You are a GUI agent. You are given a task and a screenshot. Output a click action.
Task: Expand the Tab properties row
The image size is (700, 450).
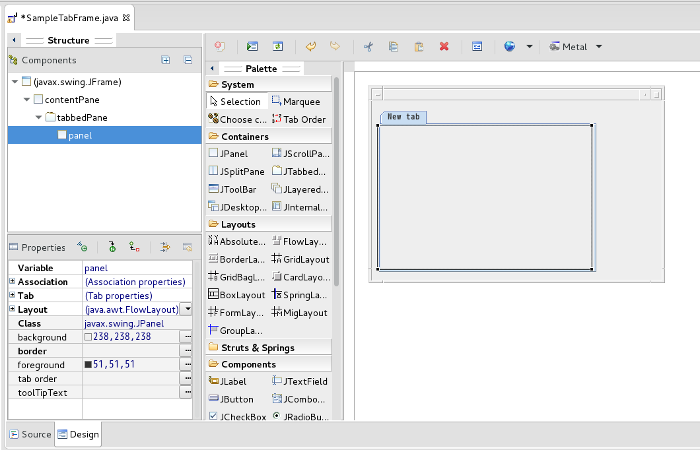point(12,295)
